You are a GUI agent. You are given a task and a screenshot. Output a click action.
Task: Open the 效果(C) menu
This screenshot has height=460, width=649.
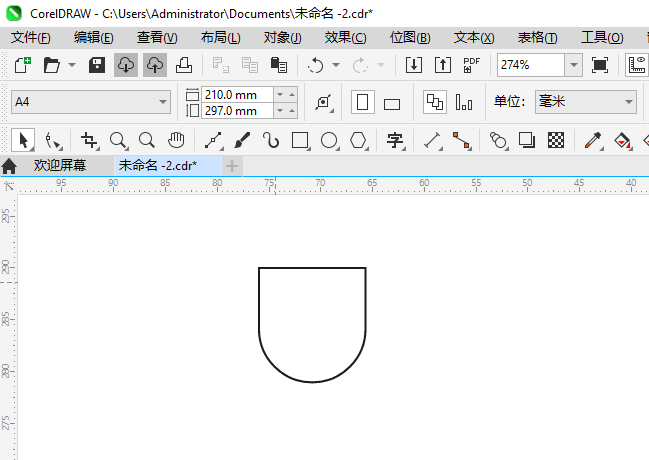click(x=346, y=38)
